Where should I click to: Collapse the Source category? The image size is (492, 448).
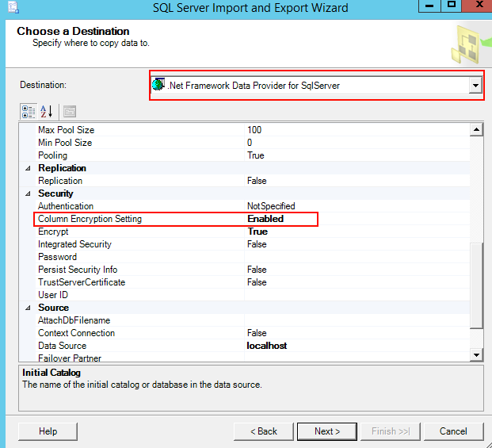coord(28,308)
